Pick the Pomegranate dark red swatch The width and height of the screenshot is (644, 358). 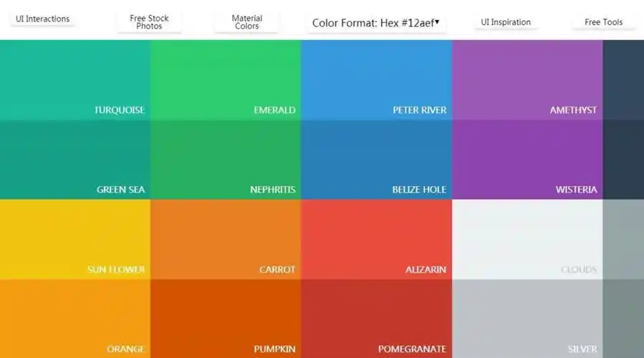(x=376, y=319)
